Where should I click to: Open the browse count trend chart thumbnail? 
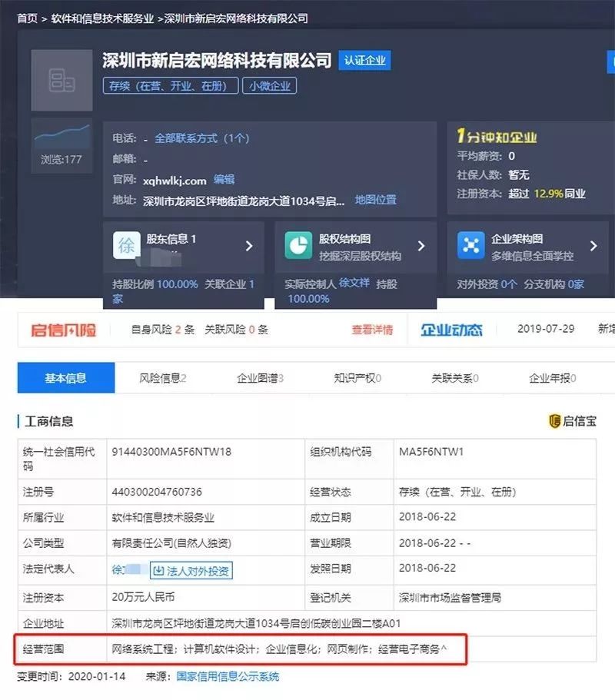(x=61, y=137)
